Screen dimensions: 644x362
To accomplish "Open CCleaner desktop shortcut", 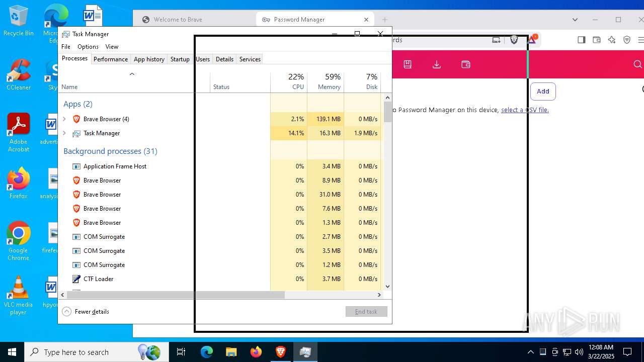I will (x=19, y=74).
